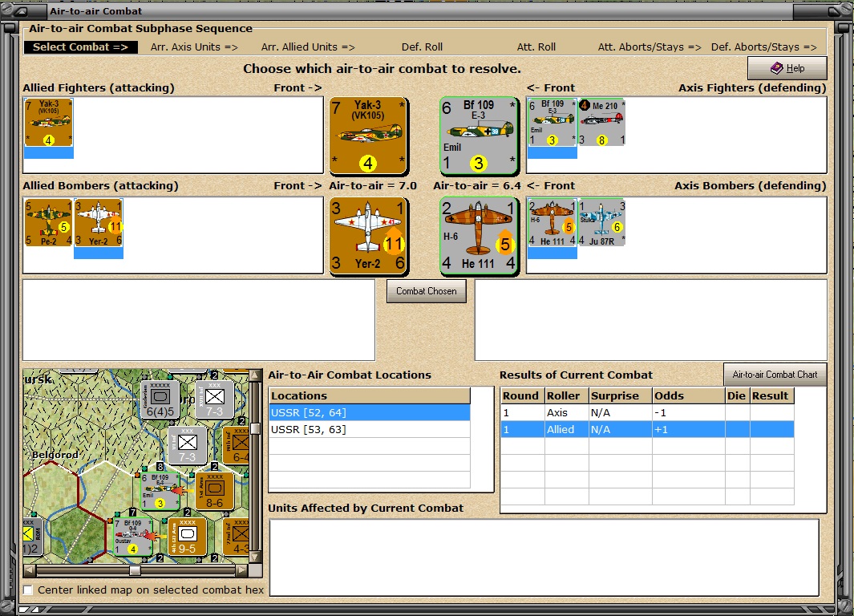Click the top 7-3 infantry unit on map
The height and width of the screenshot is (616, 854).
[215, 399]
